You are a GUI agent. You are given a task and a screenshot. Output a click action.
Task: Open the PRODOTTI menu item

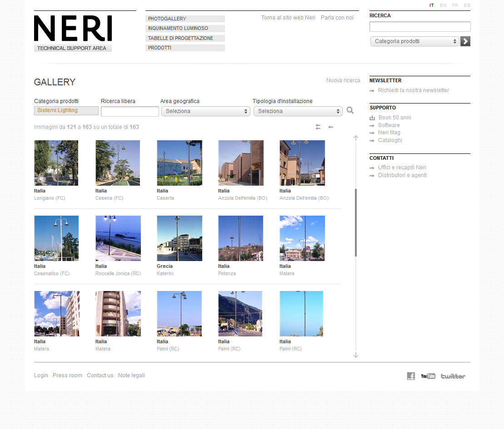(185, 48)
